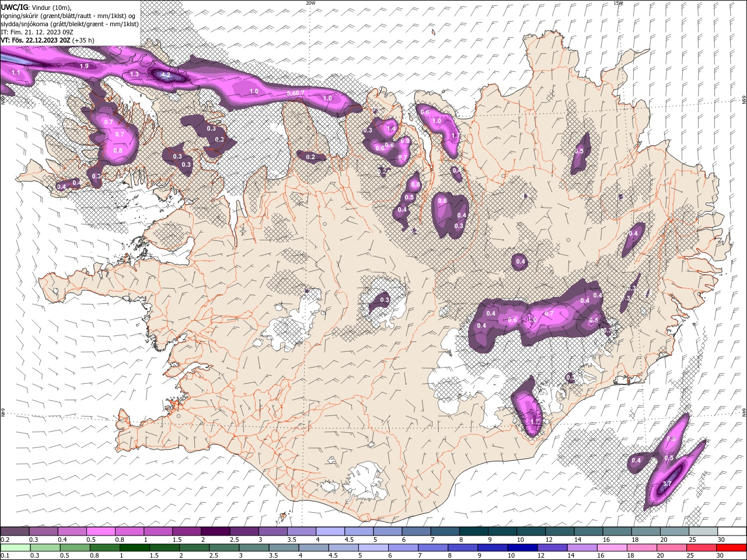Pick the pale gray 25–30 snow swatch
Image resolution: width=747 pixels, height=560 pixels.
coord(703,531)
